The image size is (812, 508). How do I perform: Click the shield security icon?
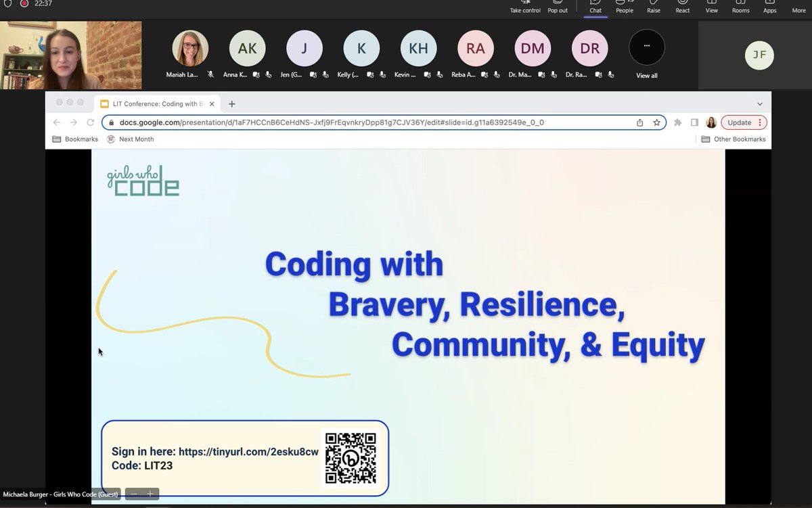[7, 3]
